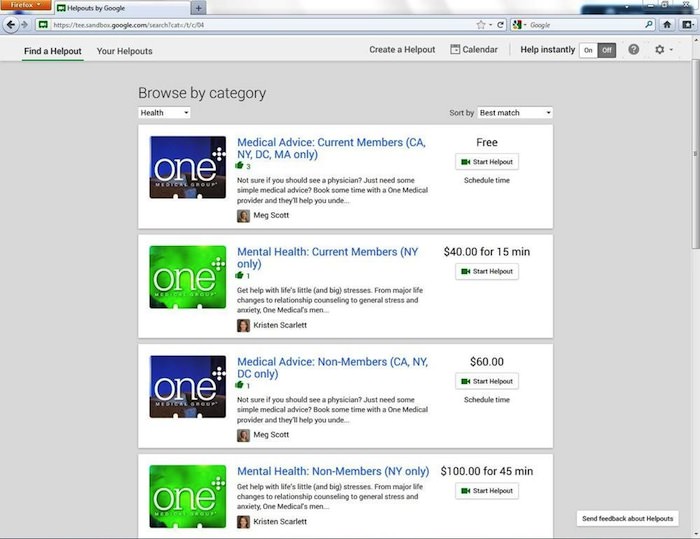Screen dimensions: 700x539
Task: Click the browser back arrow button
Action: tap(11, 24)
